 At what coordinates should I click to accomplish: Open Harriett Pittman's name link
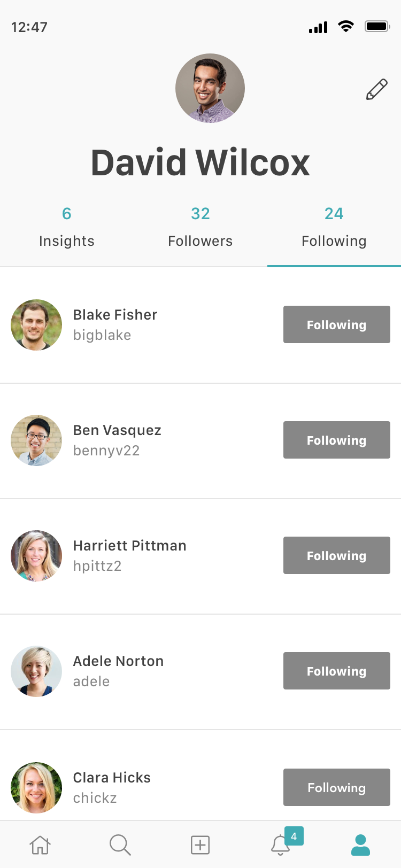click(x=130, y=546)
